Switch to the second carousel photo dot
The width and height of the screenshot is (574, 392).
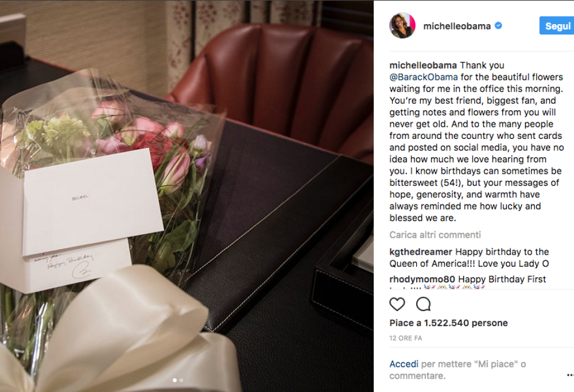(x=181, y=381)
